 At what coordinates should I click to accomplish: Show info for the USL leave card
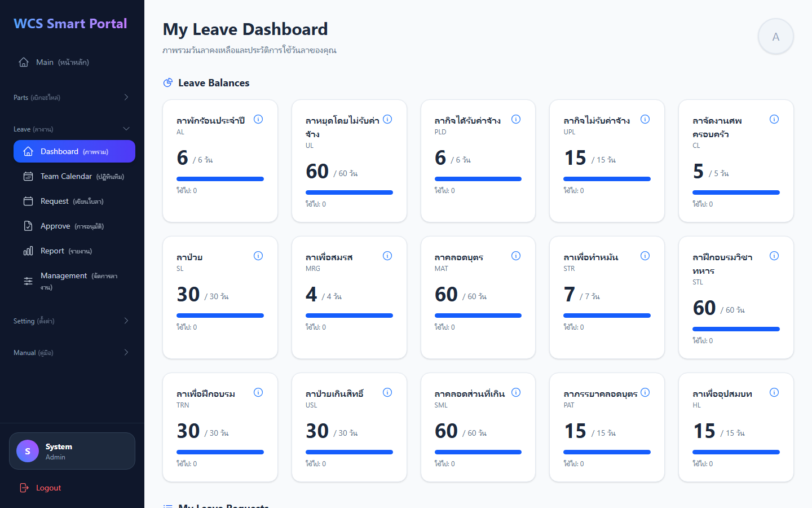point(387,392)
